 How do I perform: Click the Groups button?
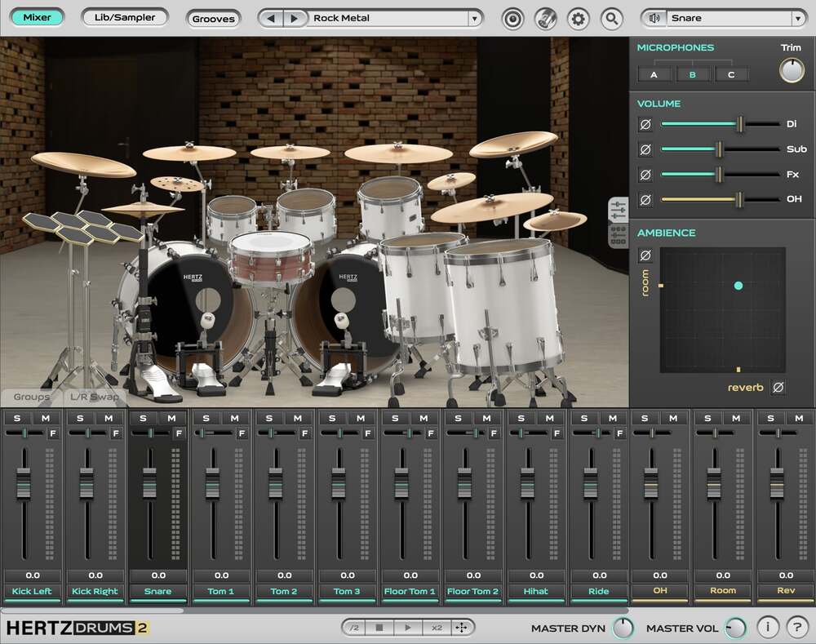[x=30, y=397]
